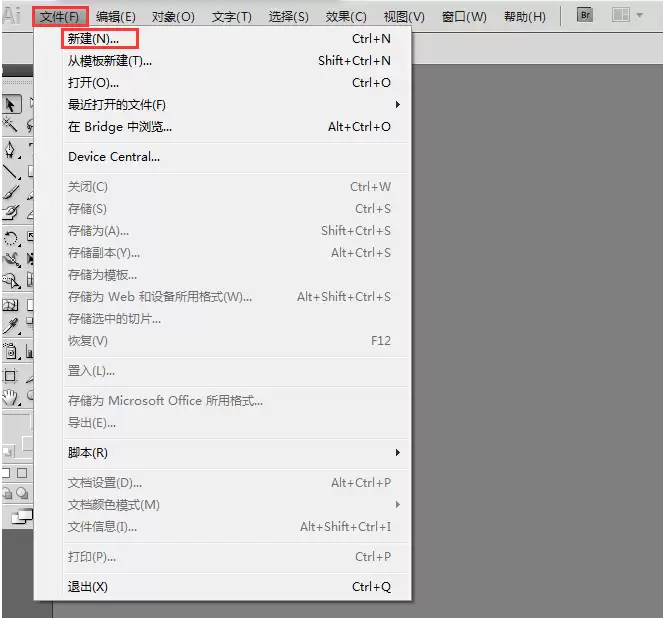The image size is (663, 618).
Task: Select the Hand tool
Action: [11, 397]
